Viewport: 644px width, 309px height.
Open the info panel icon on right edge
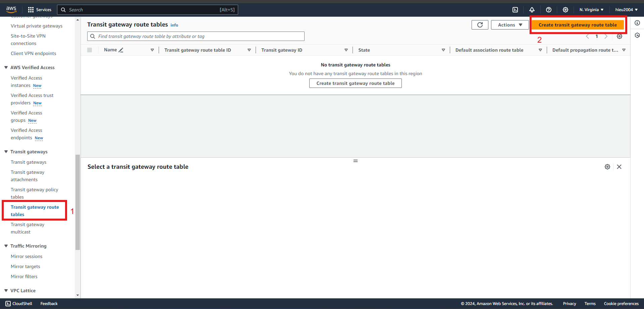637,23
